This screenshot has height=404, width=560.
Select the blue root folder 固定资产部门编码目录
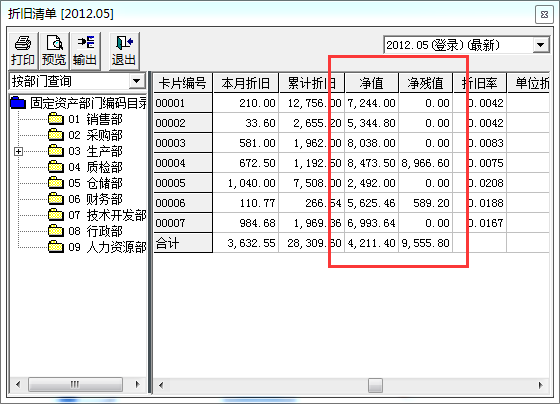(18, 103)
